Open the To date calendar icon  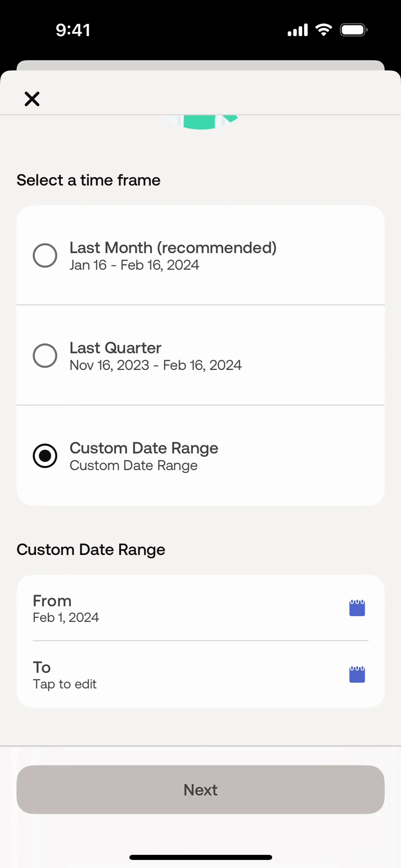tap(357, 674)
